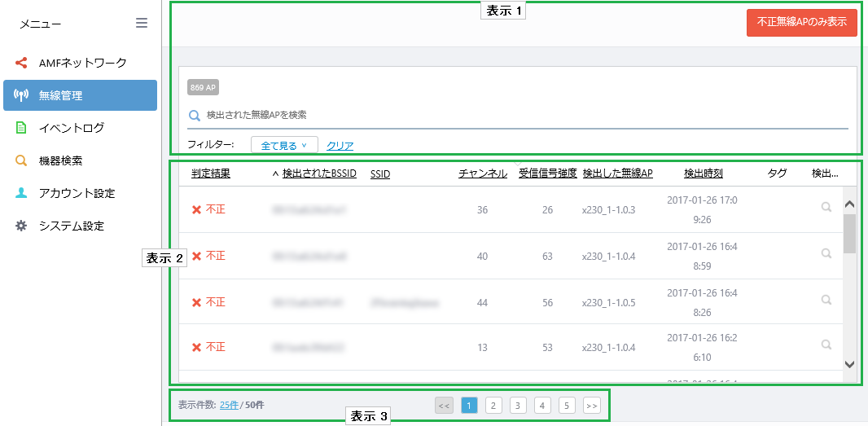Select 無線管理 menu item
Screen dimensions: 868x426
pos(81,95)
